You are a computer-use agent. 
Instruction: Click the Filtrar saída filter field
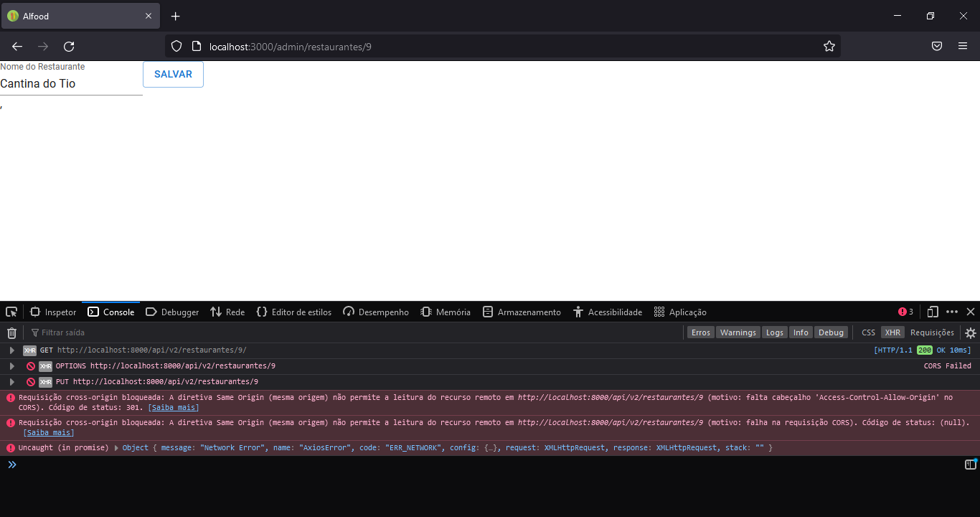coord(355,332)
